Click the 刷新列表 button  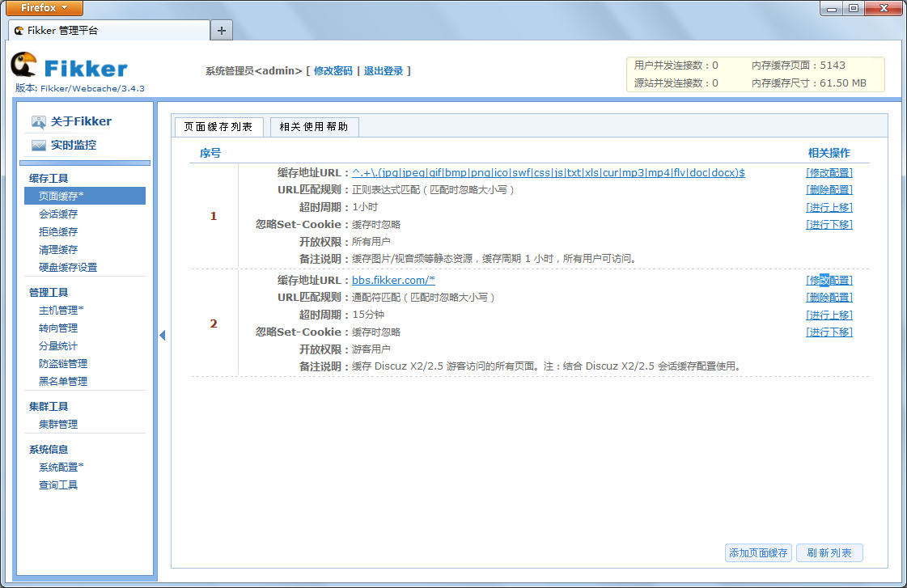[x=829, y=552]
